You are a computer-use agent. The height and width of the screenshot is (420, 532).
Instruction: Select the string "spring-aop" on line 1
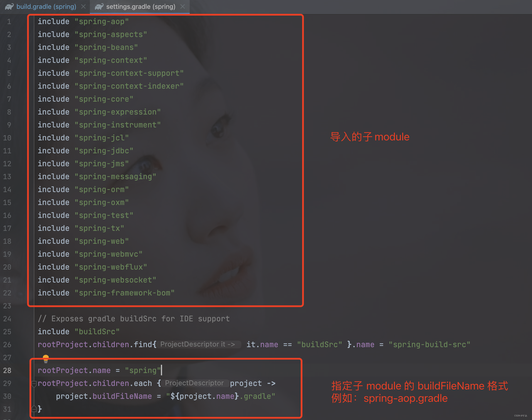pyautogui.click(x=101, y=21)
